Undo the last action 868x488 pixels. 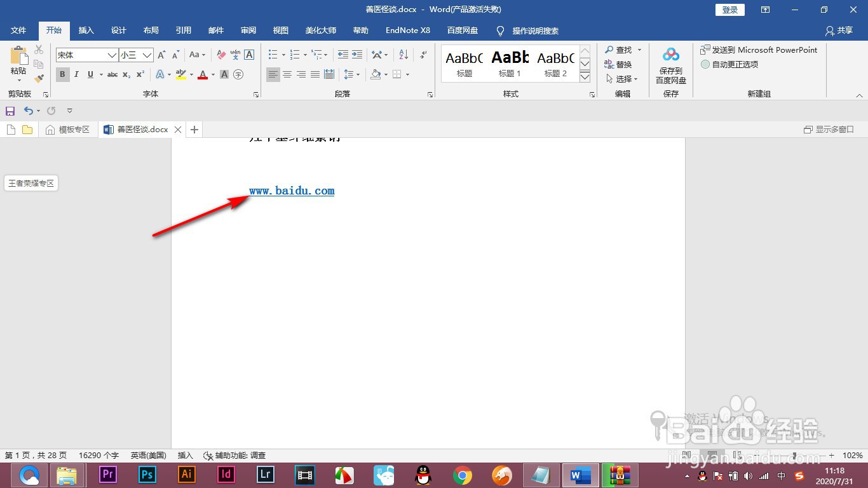point(28,111)
